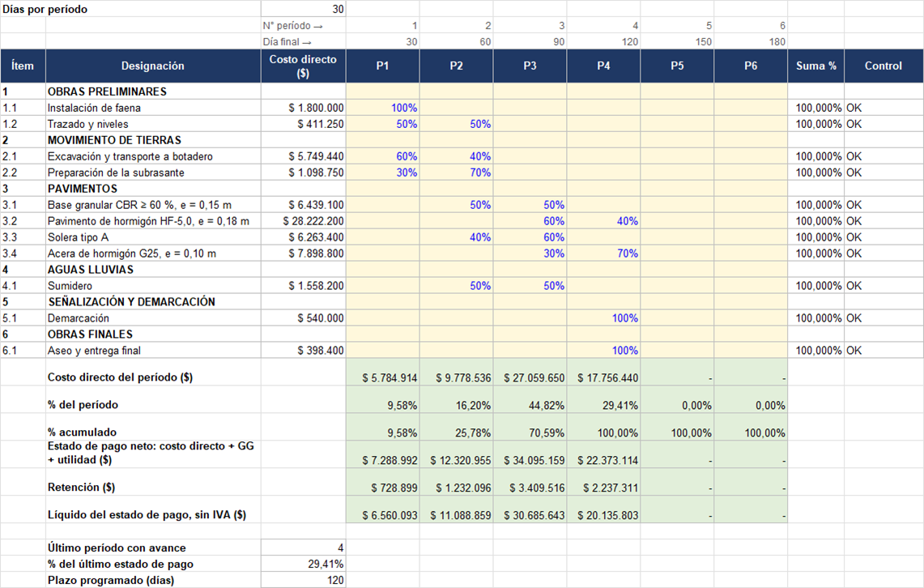
Task: Click the 70% P4 cell for Acera
Action: pyautogui.click(x=603, y=254)
